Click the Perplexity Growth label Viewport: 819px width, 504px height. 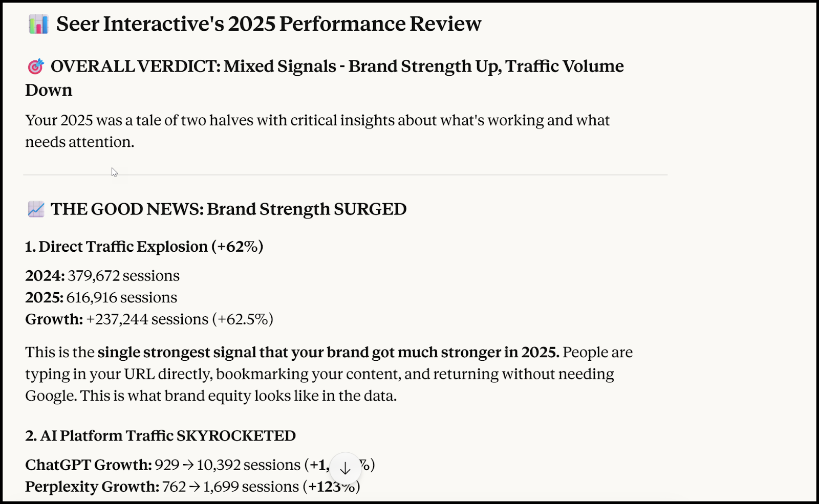click(92, 487)
